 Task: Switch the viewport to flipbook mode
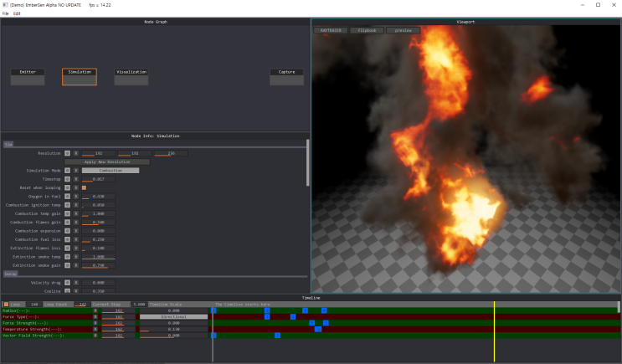point(367,30)
